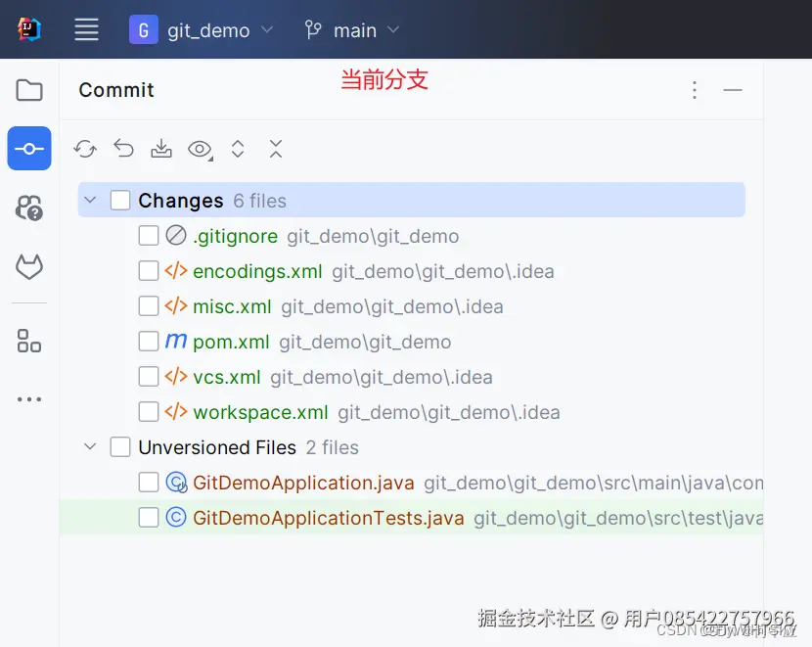
Task: Open the git_demo project dropdown
Action: [x=202, y=30]
